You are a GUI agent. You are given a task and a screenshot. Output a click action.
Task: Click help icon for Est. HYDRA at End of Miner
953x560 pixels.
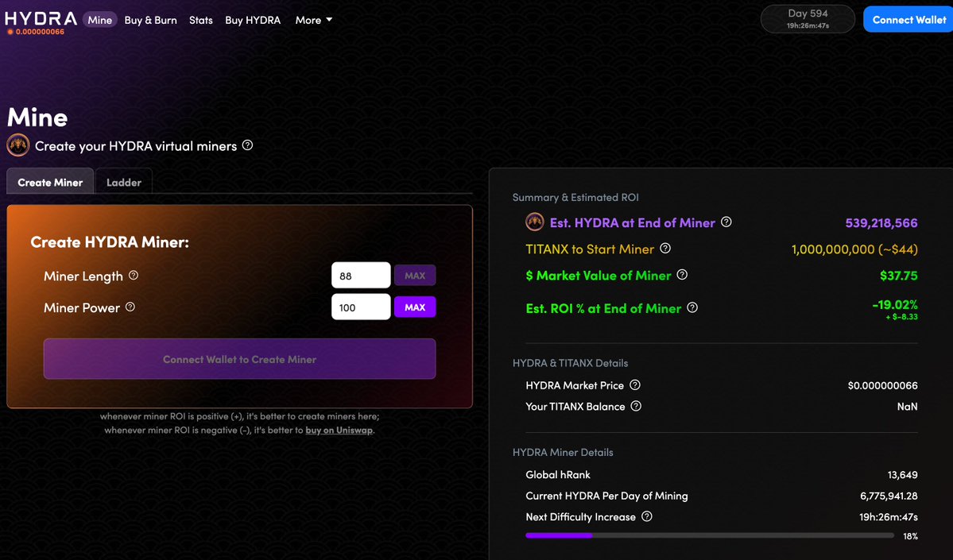[x=726, y=222]
